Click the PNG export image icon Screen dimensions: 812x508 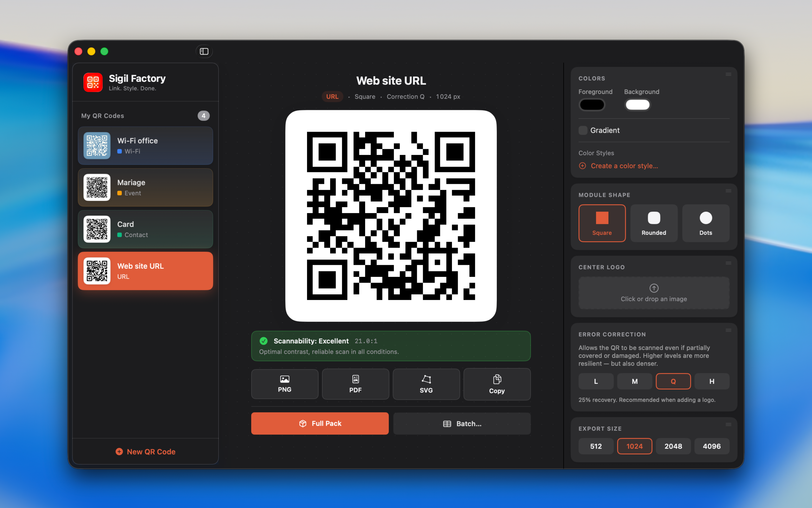coord(285,379)
